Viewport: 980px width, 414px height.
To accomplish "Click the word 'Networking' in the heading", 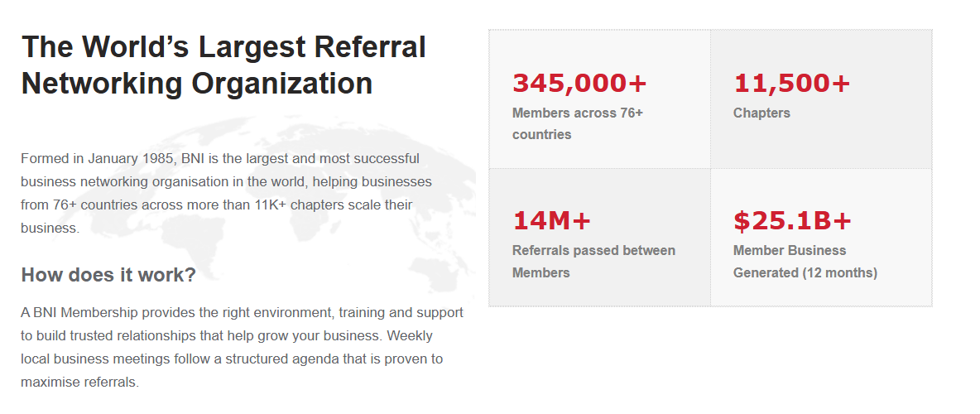I will (102, 83).
